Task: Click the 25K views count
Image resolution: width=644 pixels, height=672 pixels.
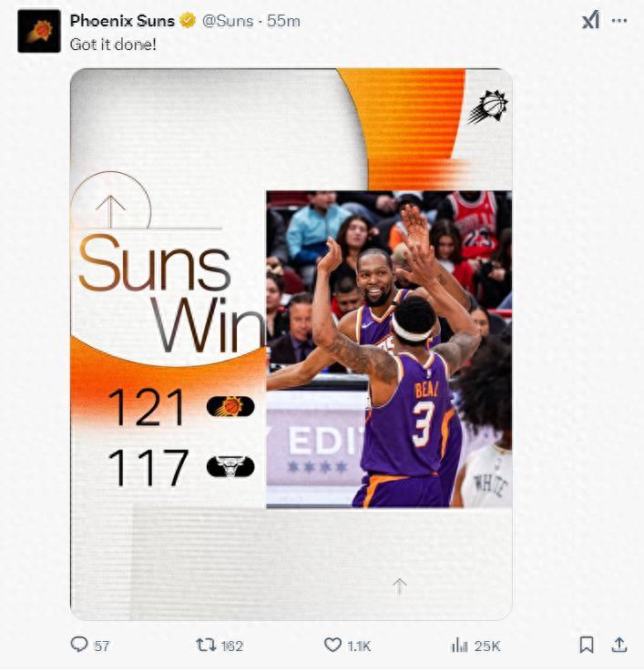Action: 487,646
